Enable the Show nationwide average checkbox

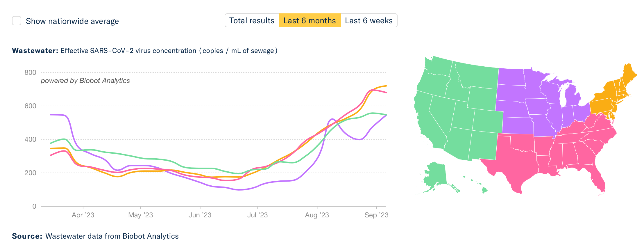point(17,21)
